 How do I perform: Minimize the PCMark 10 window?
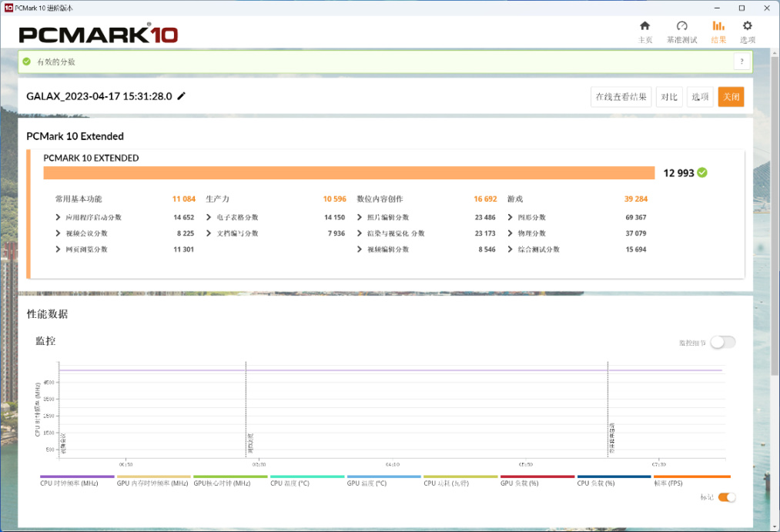point(717,8)
